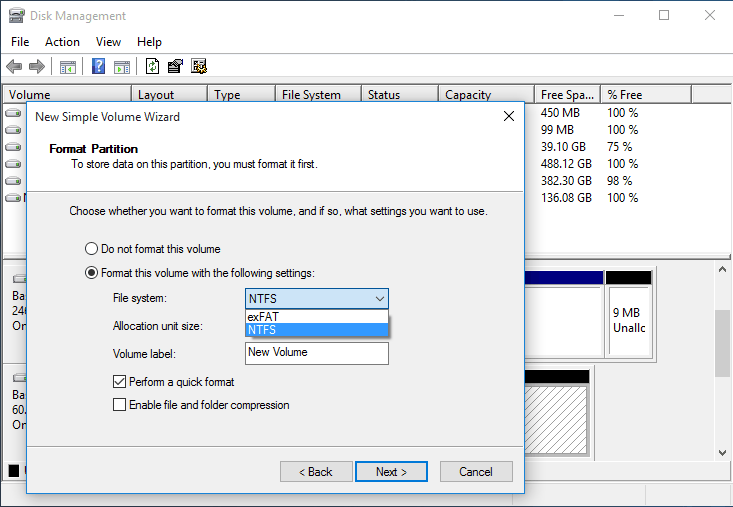Viewport: 733px width, 507px height.
Task: Click the Disk Management title bar icon
Action: click(x=16, y=15)
